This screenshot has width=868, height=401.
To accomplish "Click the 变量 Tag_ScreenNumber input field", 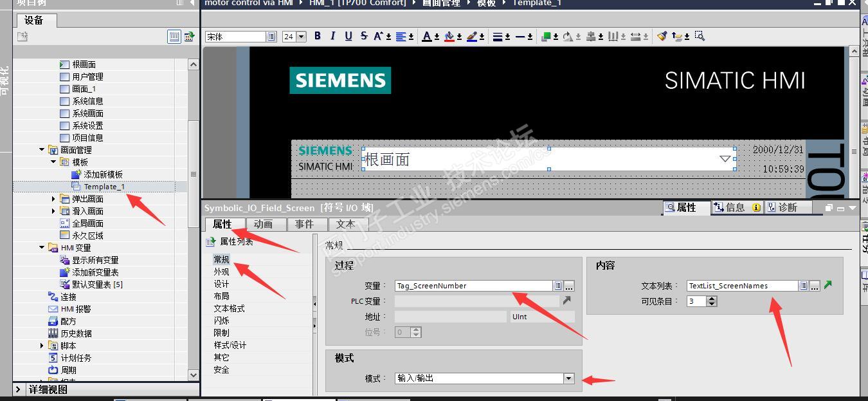I will 474,286.
